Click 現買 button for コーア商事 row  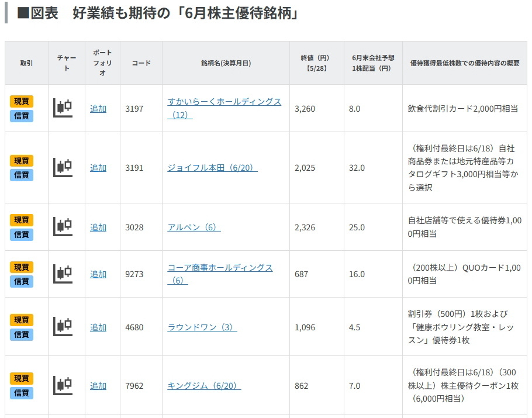click(x=22, y=267)
